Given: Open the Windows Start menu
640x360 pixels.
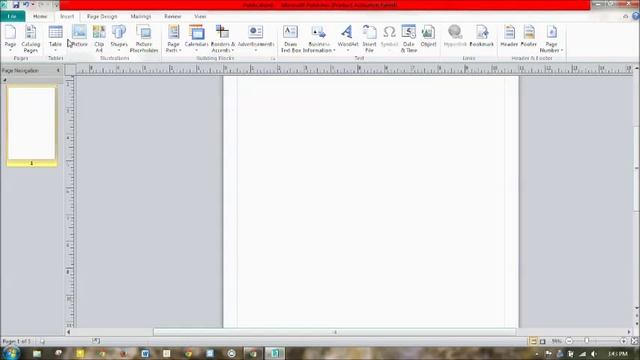Looking at the screenshot, I should click(10, 353).
